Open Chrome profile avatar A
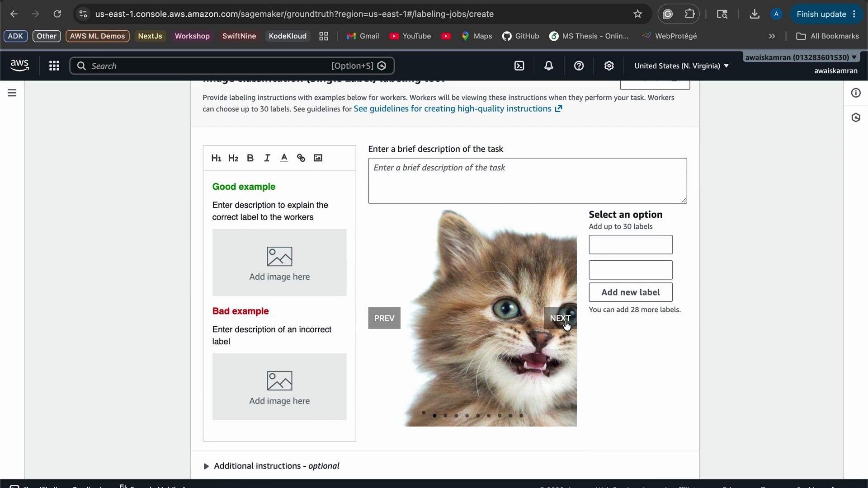Image resolution: width=868 pixels, height=488 pixels. pos(776,14)
